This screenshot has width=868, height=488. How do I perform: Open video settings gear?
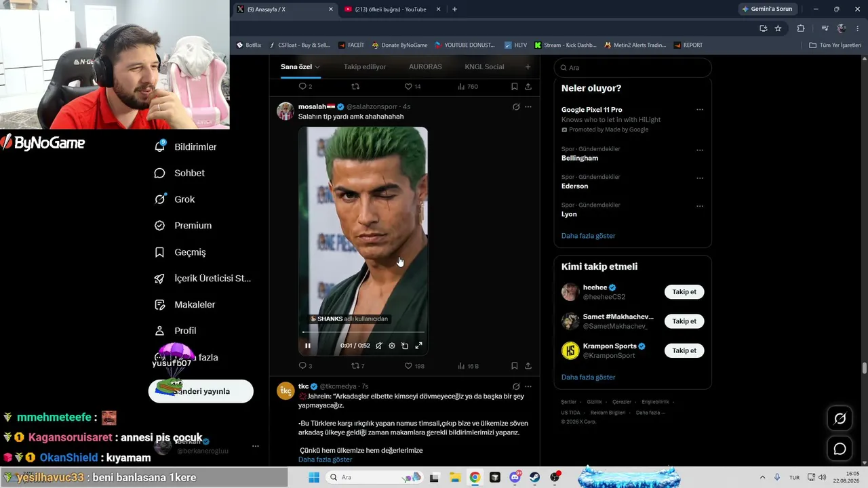392,346
